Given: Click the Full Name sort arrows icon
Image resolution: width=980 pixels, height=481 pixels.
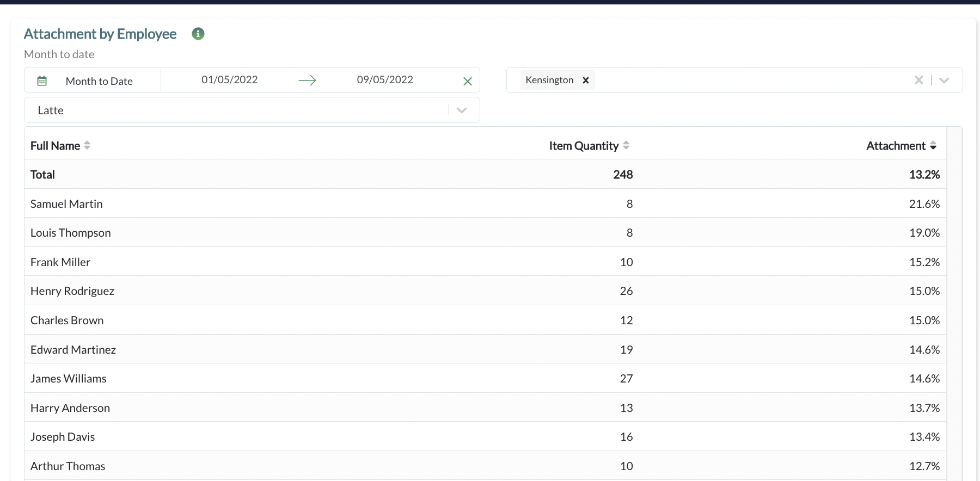Looking at the screenshot, I should pos(87,145).
